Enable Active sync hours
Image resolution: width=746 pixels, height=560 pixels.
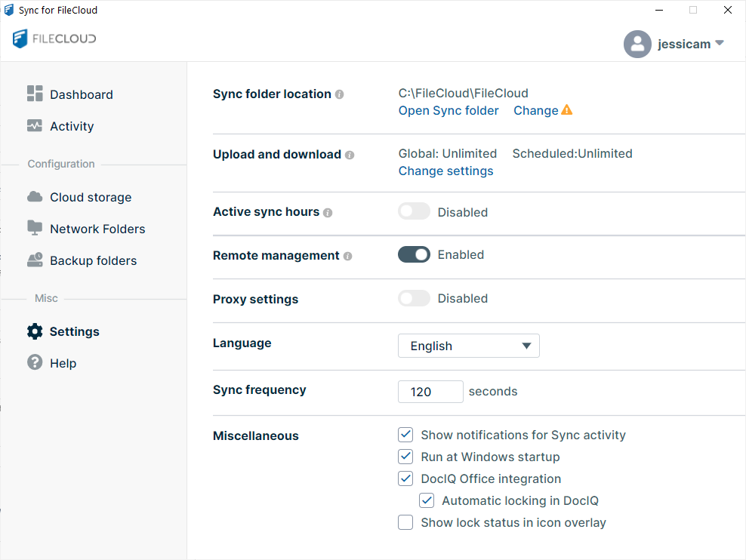(x=414, y=211)
